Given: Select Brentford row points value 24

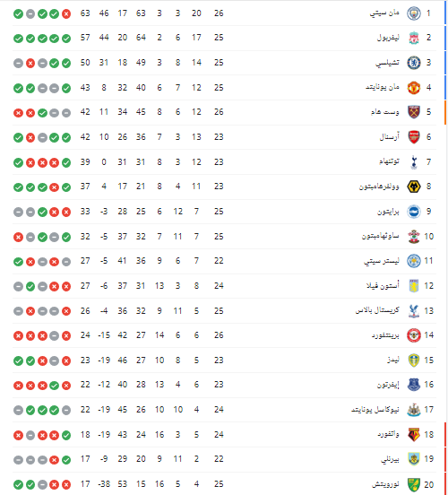Looking at the screenshot, I should coord(85,335).
